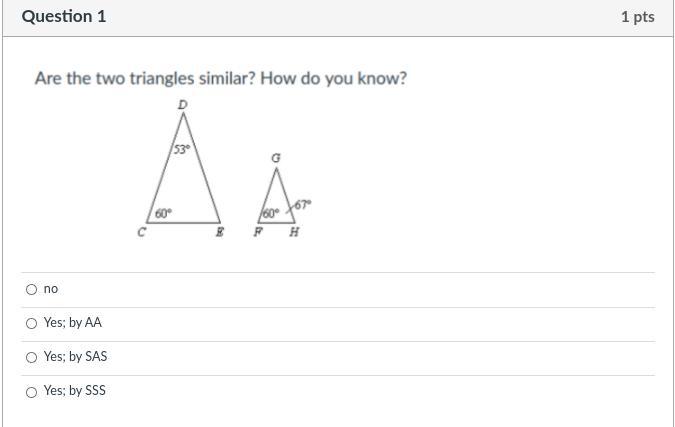This screenshot has height=427, width=675.
Task: Click vertex label D atop the large triangle
Action: (x=183, y=105)
